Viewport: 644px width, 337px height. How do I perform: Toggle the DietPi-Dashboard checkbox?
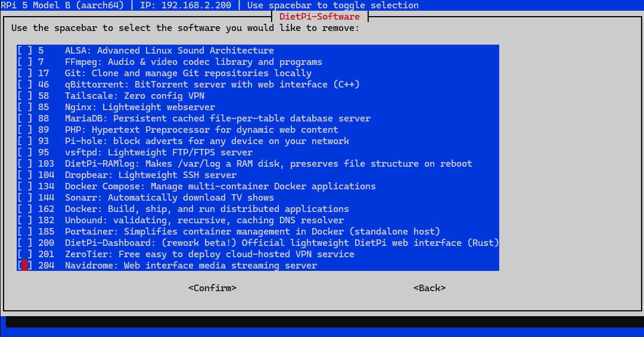24,242
